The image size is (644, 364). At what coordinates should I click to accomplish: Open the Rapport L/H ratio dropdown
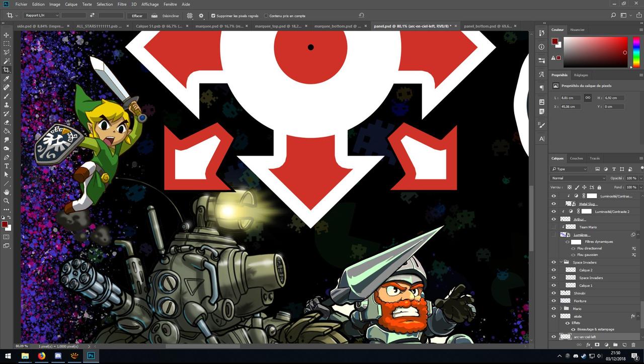point(41,16)
